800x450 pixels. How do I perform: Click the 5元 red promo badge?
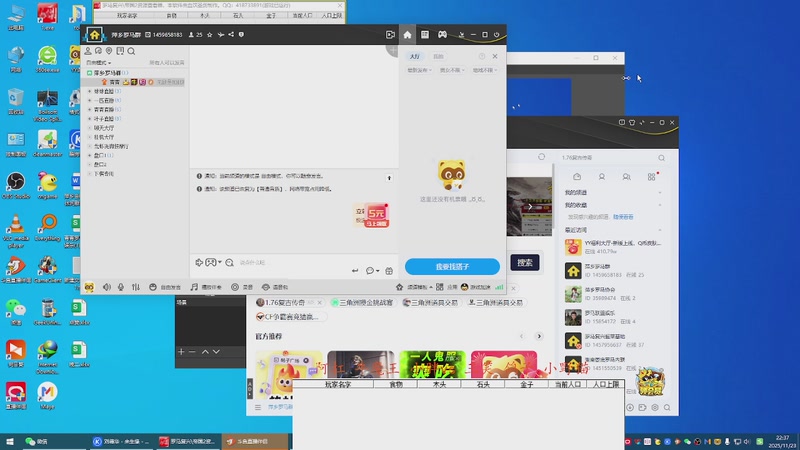pyautogui.click(x=377, y=216)
